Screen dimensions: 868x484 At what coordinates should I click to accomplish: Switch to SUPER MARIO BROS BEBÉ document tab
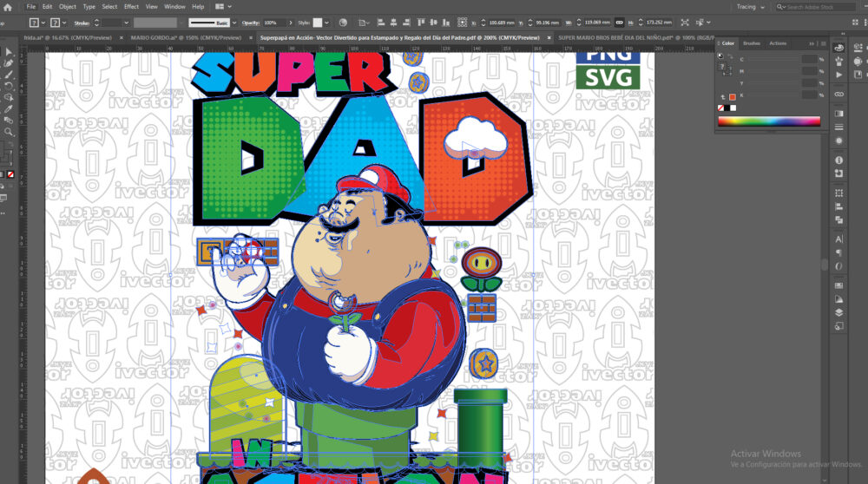click(636, 37)
